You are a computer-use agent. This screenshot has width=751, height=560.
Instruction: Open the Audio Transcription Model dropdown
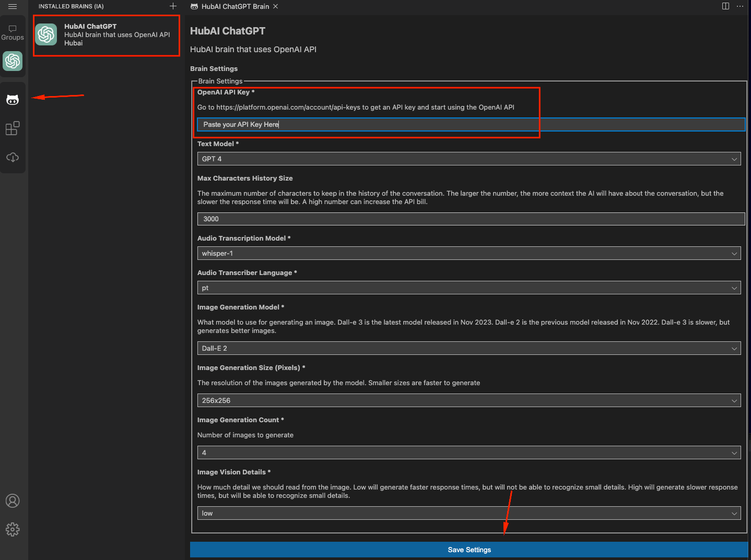pos(469,253)
